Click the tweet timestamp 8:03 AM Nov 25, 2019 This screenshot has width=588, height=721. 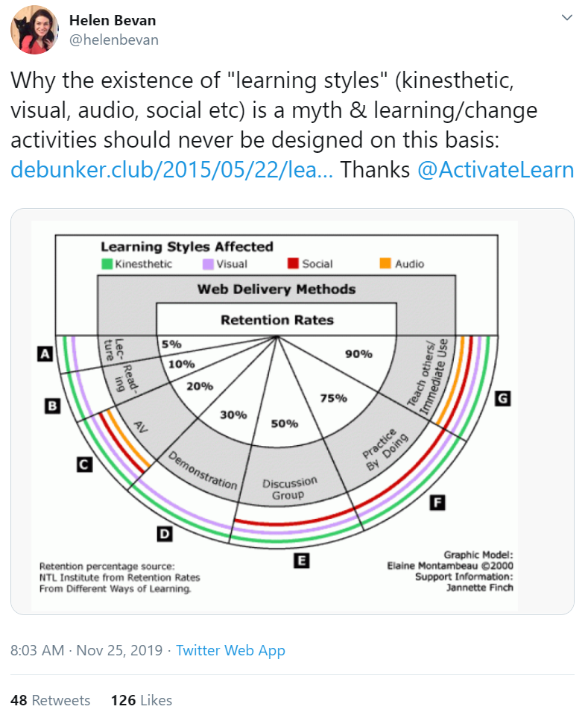click(86, 650)
